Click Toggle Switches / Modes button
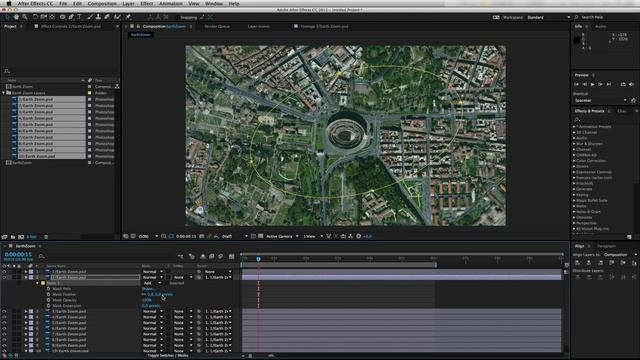 click(x=167, y=356)
